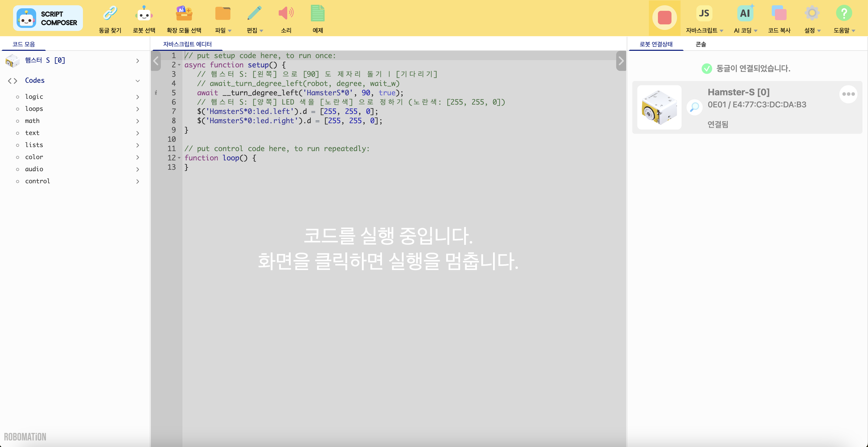Open the 파일 dropdown menu
Screen dimensions: 868x447
pos(223,30)
